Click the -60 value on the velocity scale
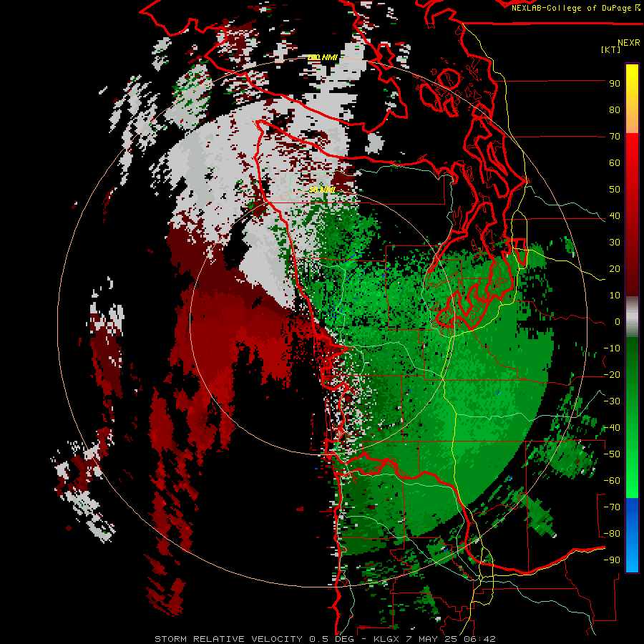The image size is (644, 644). pyautogui.click(x=612, y=481)
